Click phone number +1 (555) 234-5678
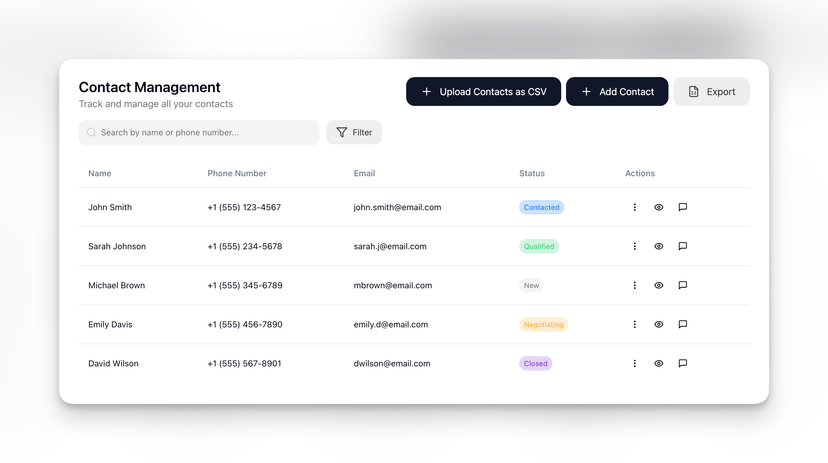This screenshot has height=463, width=828. coord(244,246)
